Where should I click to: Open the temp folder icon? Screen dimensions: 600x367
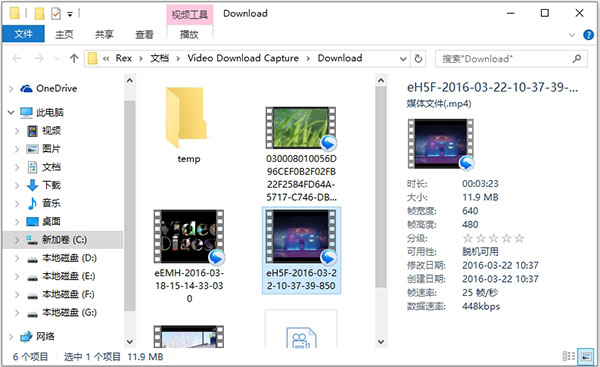(186, 117)
